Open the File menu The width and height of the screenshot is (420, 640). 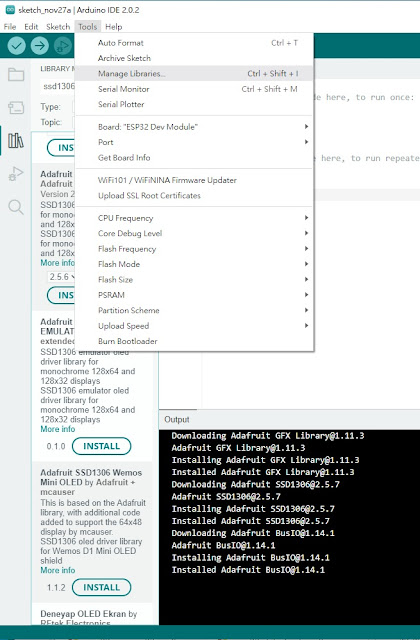(10, 27)
